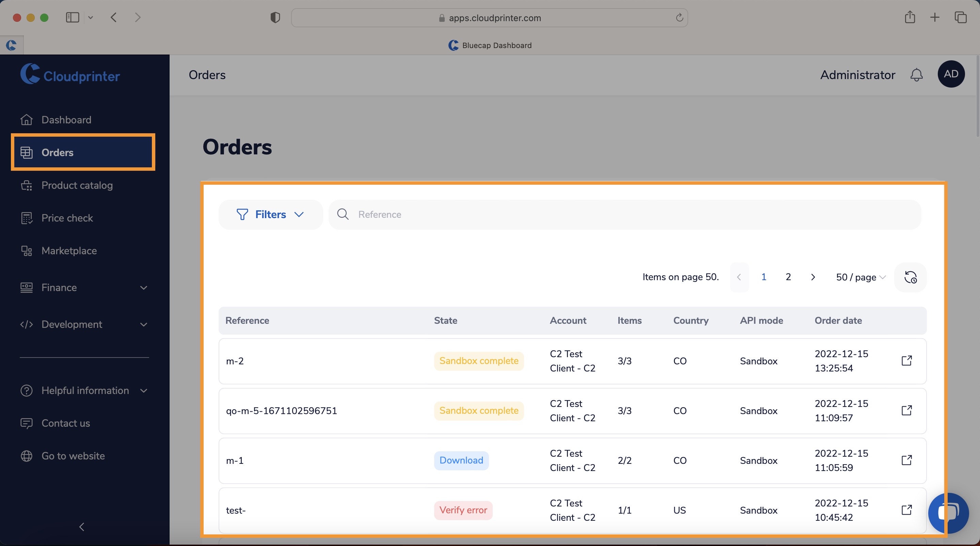Screen dimensions: 980x546
Task: Select the Product catalog icon
Action: click(x=26, y=185)
